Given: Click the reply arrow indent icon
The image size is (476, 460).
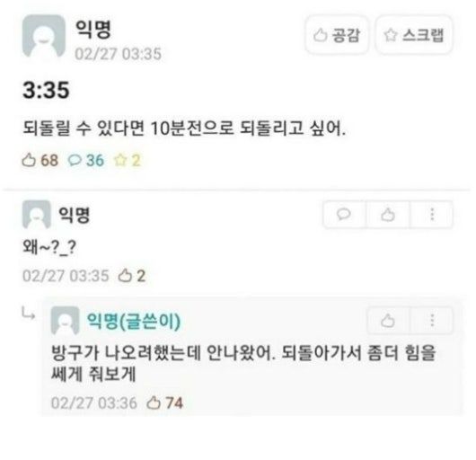Looking at the screenshot, I should click(28, 314).
